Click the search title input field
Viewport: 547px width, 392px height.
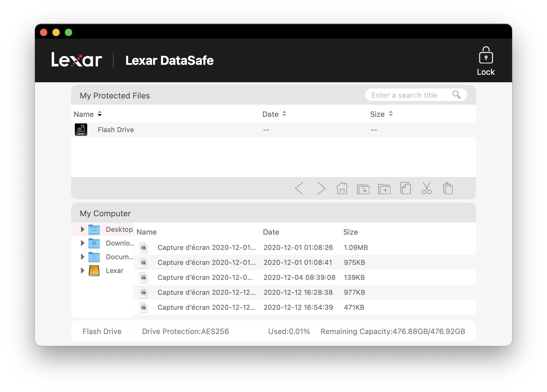tap(408, 95)
